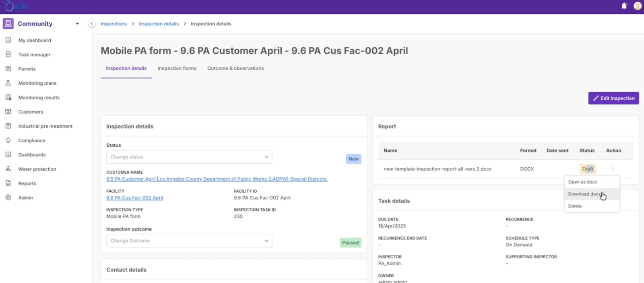Open Task manager from sidebar icon
Viewport: 644px width, 283px height.
(x=8, y=54)
